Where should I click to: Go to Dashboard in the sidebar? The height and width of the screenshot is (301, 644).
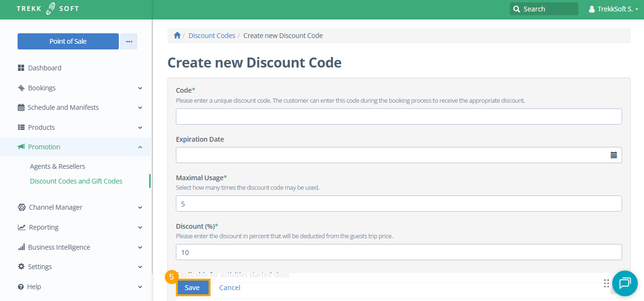45,68
